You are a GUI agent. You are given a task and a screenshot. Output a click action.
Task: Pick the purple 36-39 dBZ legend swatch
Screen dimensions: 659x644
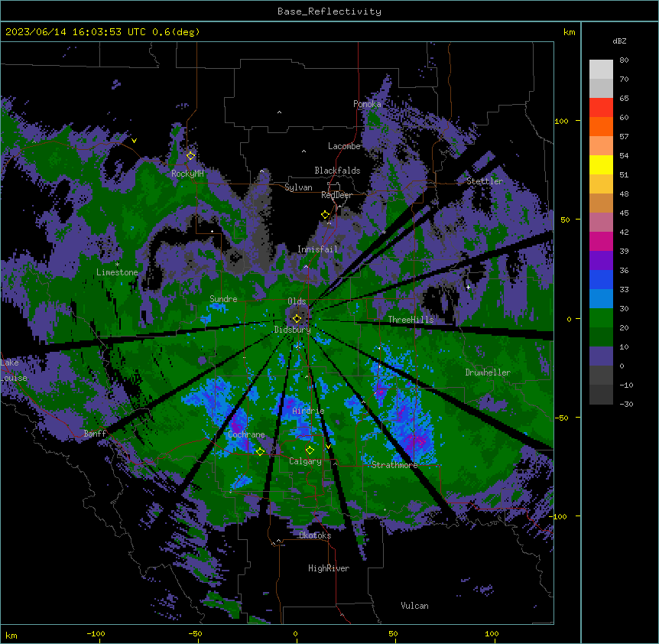(x=601, y=260)
